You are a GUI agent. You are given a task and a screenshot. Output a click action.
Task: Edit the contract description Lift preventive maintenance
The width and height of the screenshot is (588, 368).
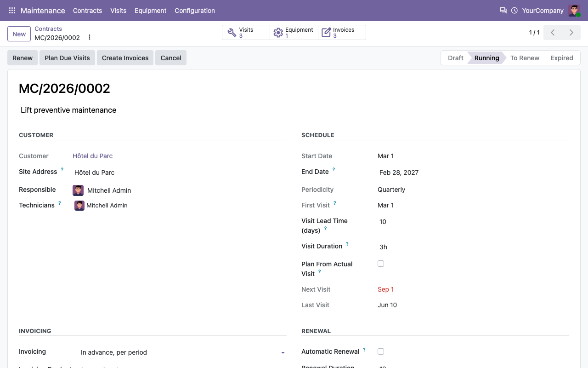(294, 110)
